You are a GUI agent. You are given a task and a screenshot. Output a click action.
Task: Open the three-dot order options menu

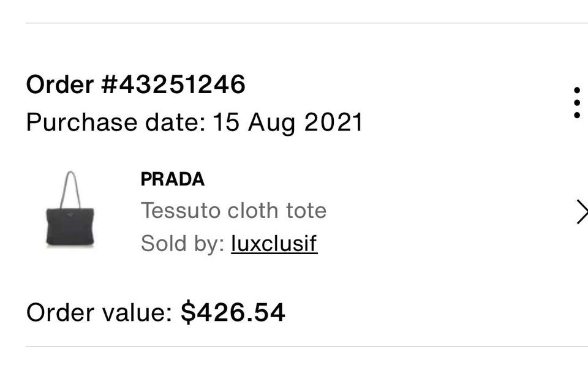pos(576,102)
